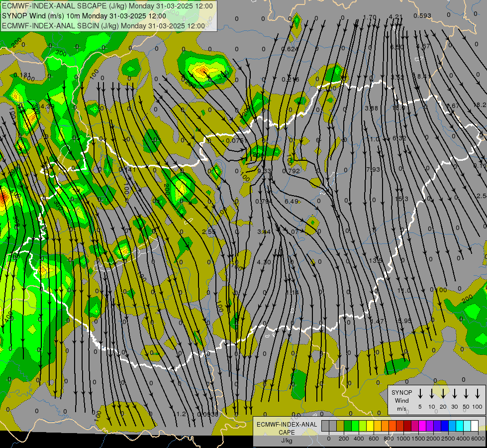Screen dimensions: 487x448
Task: Click the 15.3 wind value on the map
Action: [x=401, y=199]
